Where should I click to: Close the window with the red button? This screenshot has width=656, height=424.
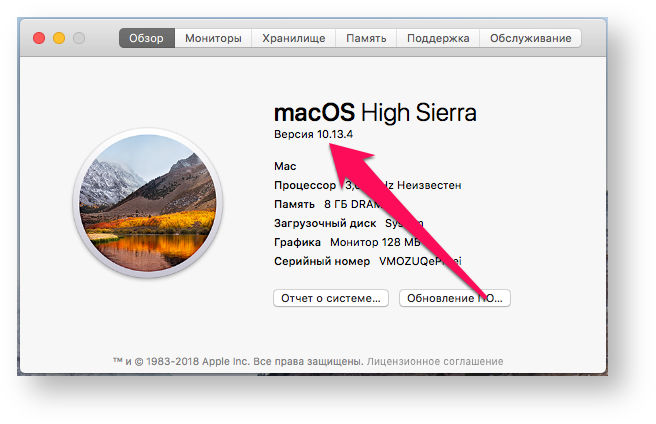pyautogui.click(x=39, y=38)
